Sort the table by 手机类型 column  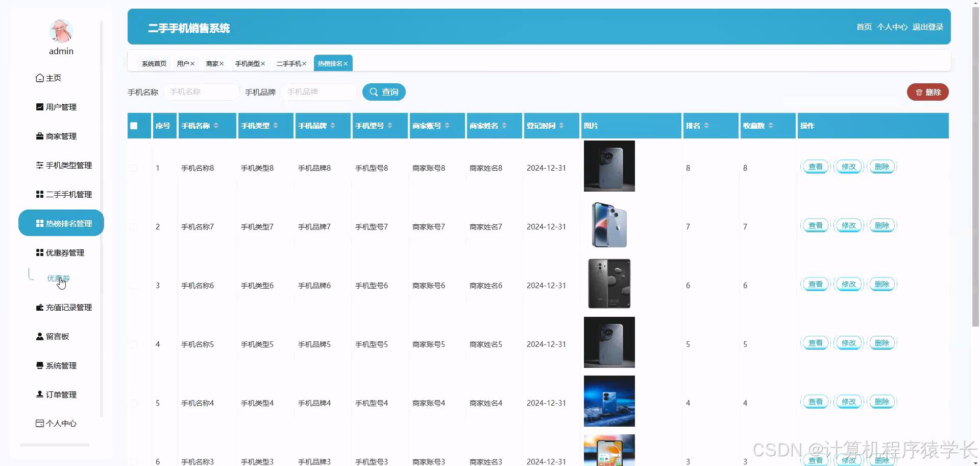(276, 126)
